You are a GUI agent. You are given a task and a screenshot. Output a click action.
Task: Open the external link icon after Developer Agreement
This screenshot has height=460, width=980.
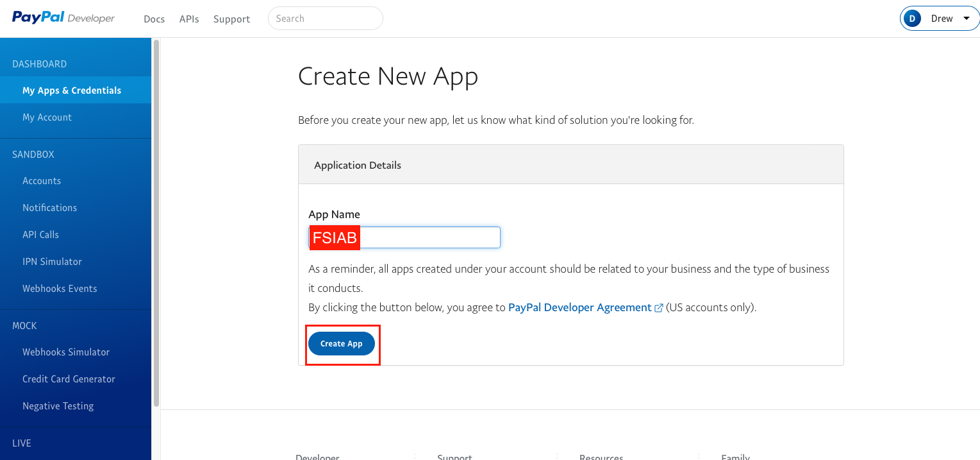(658, 308)
